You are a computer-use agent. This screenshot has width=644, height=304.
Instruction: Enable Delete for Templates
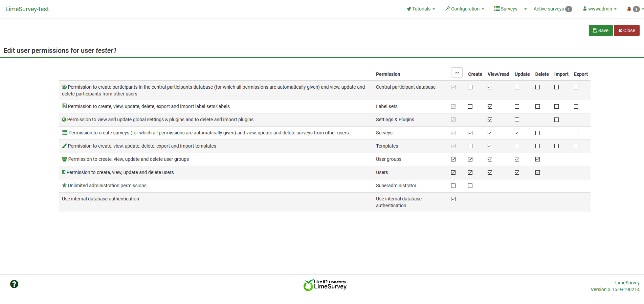(x=537, y=146)
